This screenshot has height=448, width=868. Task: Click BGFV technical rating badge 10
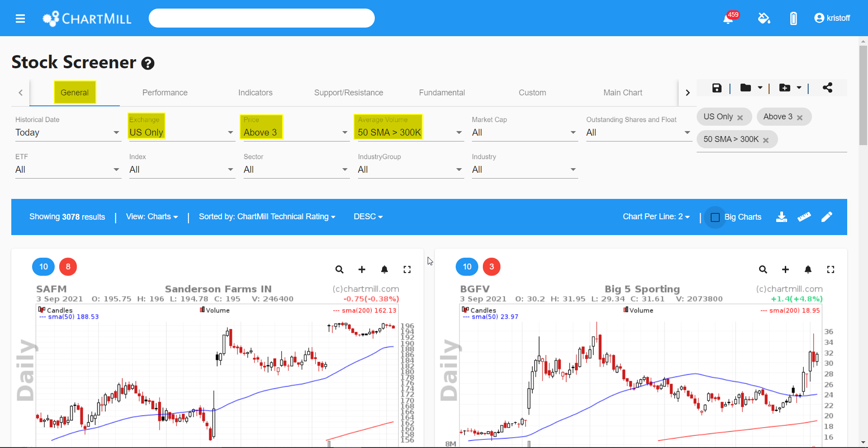(x=467, y=267)
